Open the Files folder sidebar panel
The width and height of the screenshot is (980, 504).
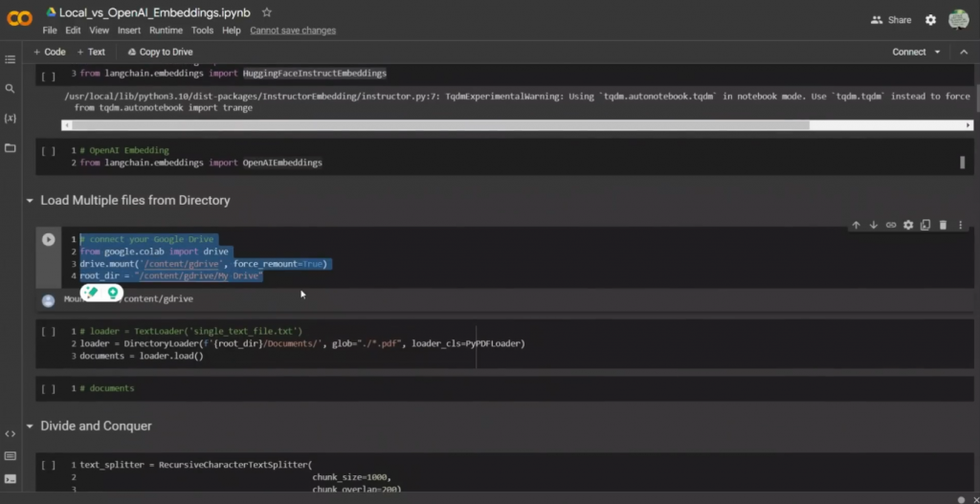pos(10,148)
